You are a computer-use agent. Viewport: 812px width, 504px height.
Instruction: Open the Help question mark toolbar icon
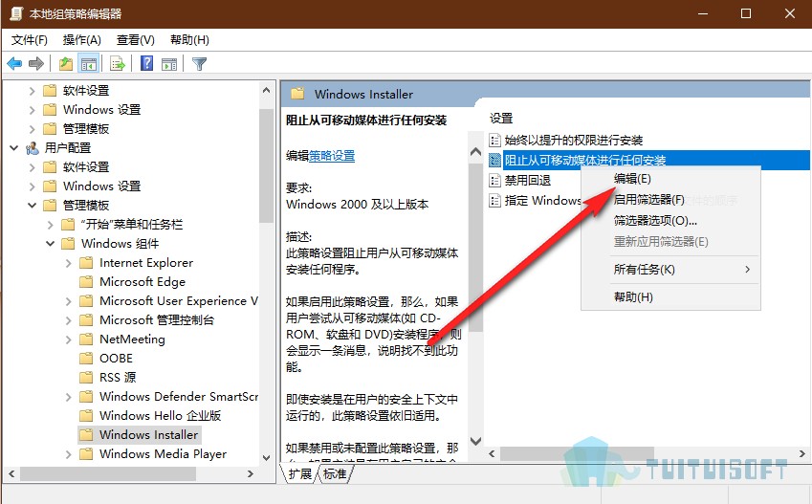pyautogui.click(x=147, y=63)
